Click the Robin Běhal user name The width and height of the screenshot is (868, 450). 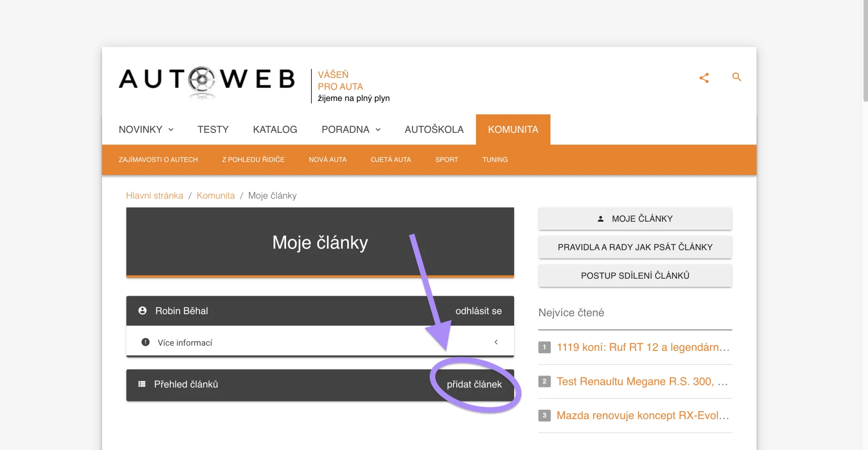(x=182, y=311)
